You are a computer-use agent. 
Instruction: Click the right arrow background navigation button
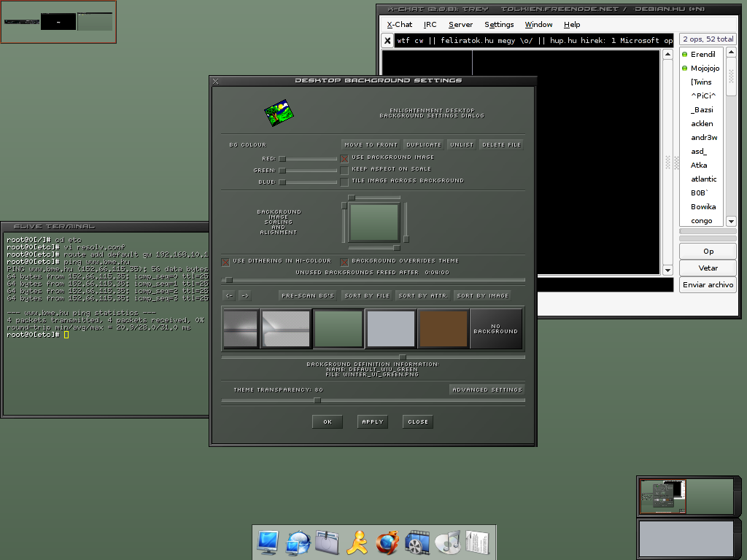245,296
